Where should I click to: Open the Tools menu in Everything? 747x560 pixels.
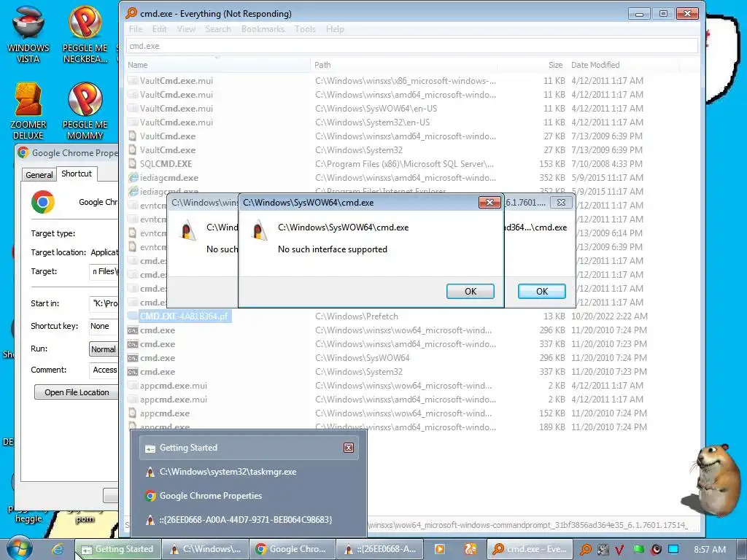click(305, 29)
